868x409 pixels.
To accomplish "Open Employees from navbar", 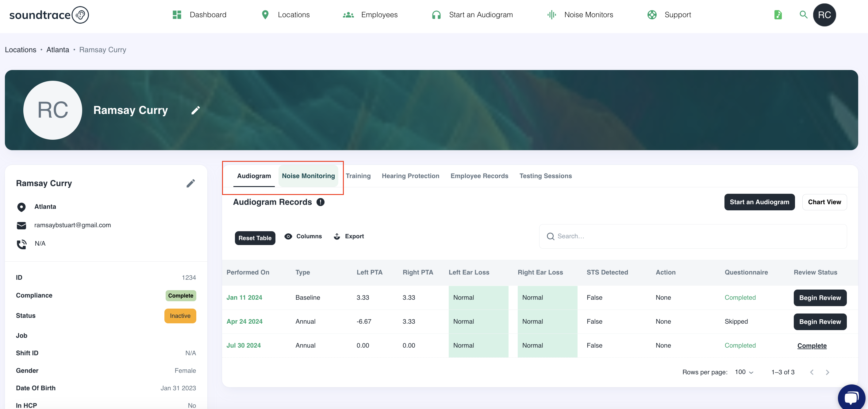I will pyautogui.click(x=379, y=15).
